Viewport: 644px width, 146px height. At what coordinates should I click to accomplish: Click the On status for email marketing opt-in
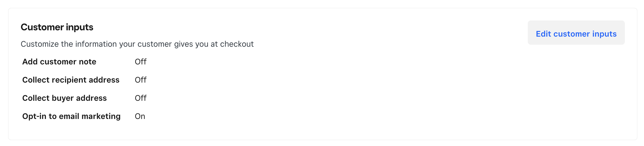(x=140, y=116)
